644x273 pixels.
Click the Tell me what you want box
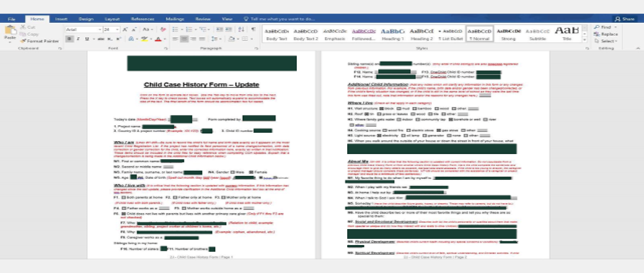[x=279, y=19]
